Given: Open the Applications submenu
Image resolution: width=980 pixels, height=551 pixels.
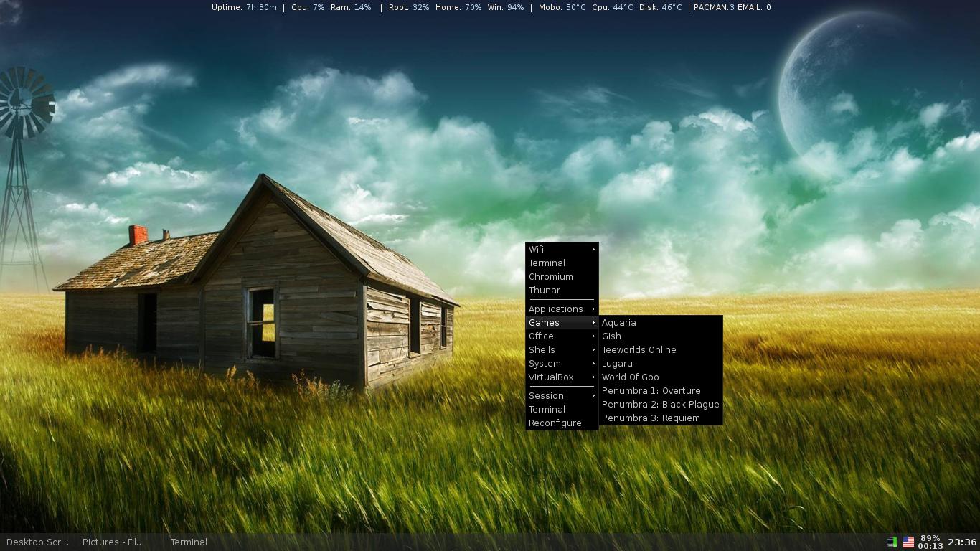Looking at the screenshot, I should [562, 309].
